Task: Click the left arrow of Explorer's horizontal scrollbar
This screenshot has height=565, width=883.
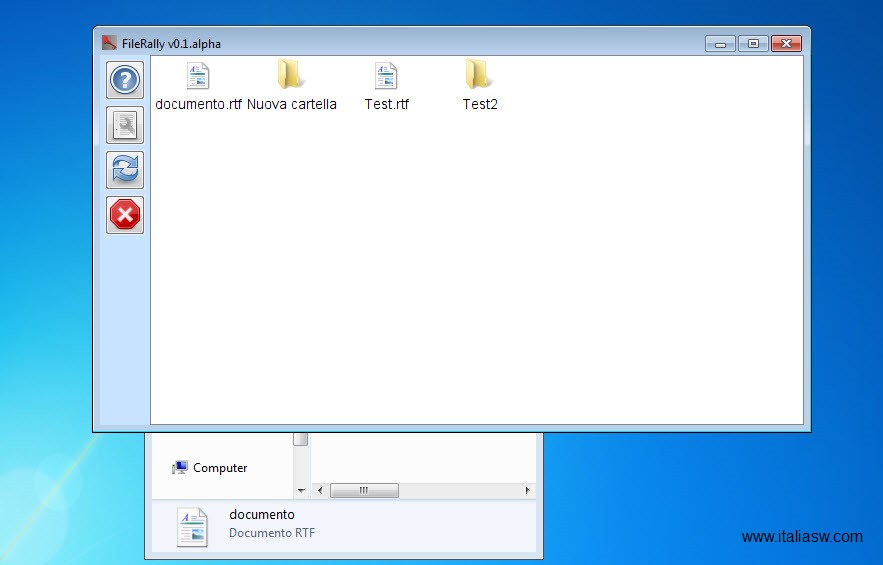Action: [320, 490]
